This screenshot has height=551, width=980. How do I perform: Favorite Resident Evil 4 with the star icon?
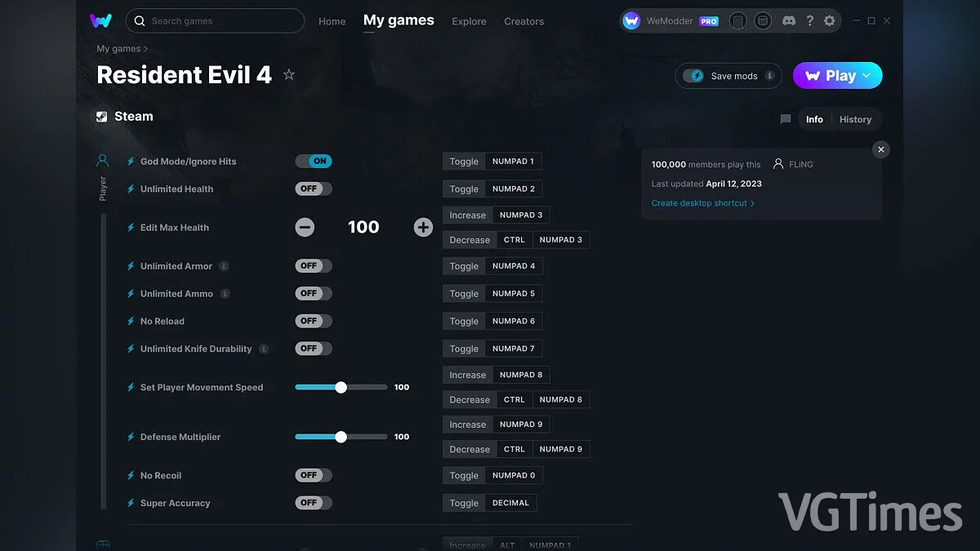click(288, 75)
